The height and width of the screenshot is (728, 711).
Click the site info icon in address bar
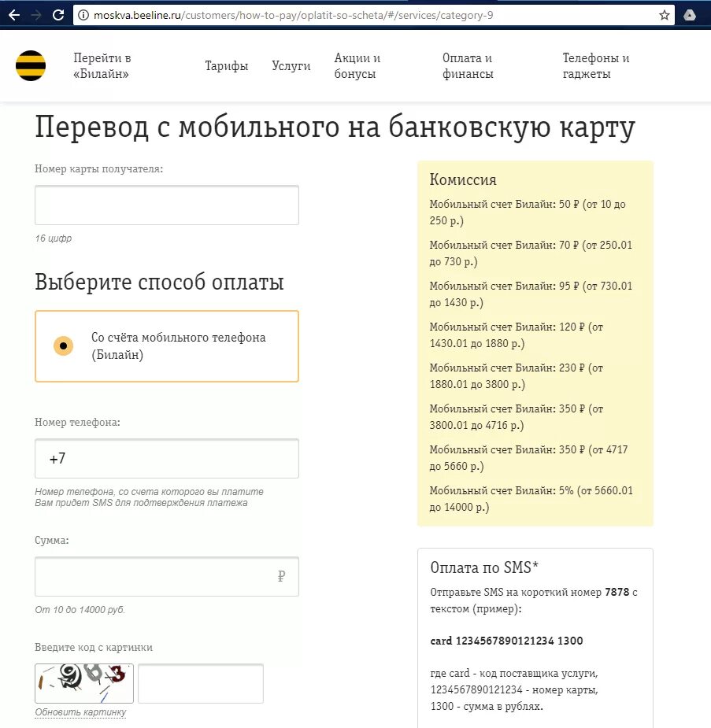pyautogui.click(x=83, y=15)
